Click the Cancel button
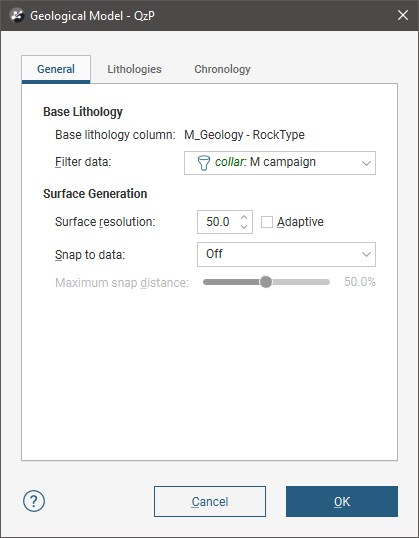Image resolution: width=419 pixels, height=538 pixels. coord(210,501)
